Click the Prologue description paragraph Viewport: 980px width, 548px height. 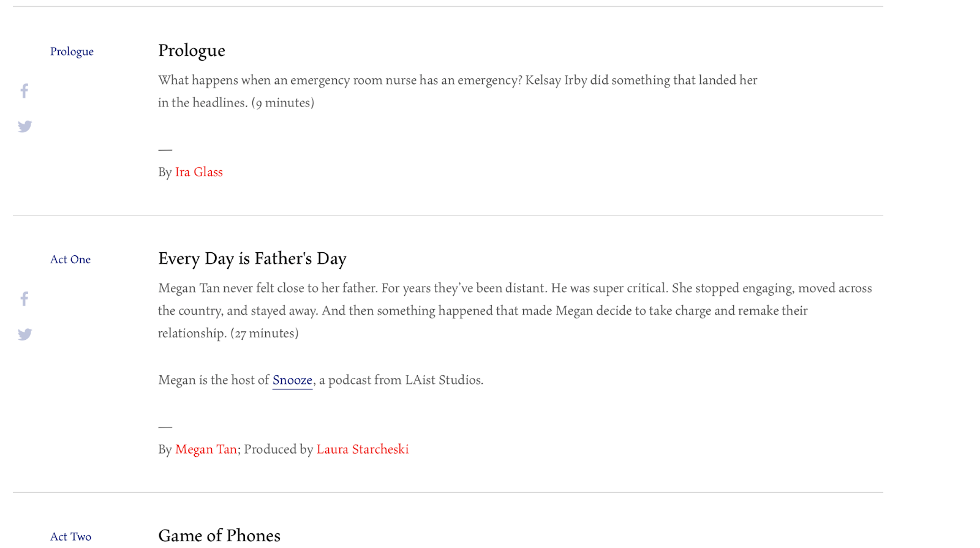pos(458,91)
